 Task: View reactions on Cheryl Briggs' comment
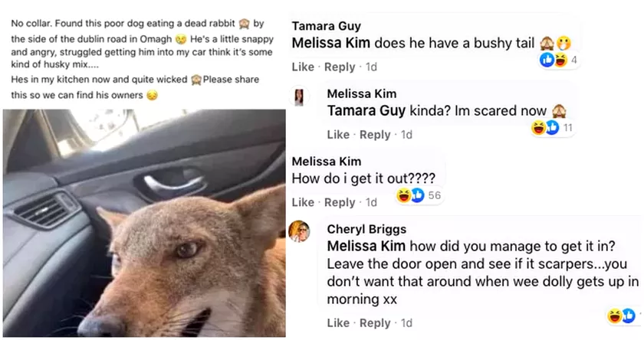coord(623,315)
